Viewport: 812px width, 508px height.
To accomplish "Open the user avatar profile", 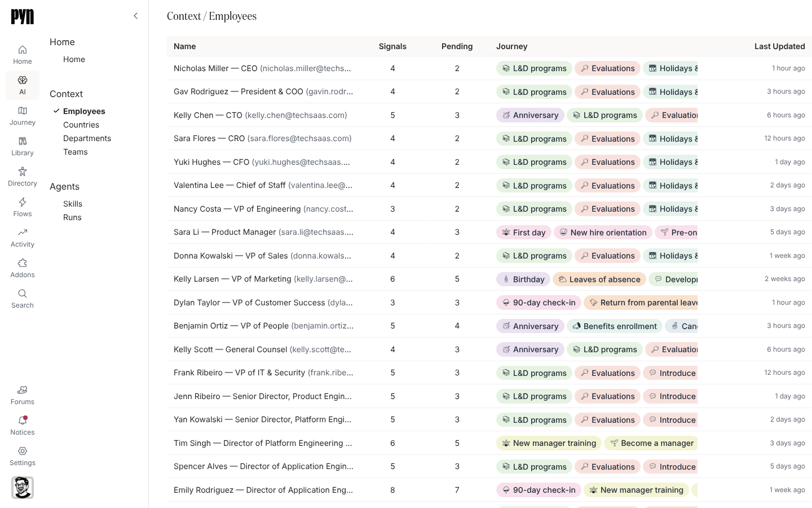I will 23,488.
